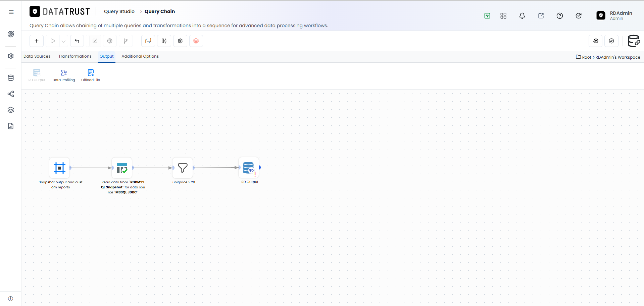Screen dimensions: 644x306
Task: Click the Query Studio breadcrumb link
Action: [x=119, y=11]
